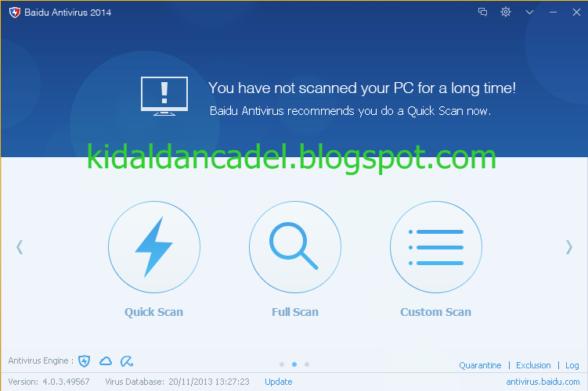588x391 pixels.
Task: Select the third page indicator dot
Action: (307, 364)
